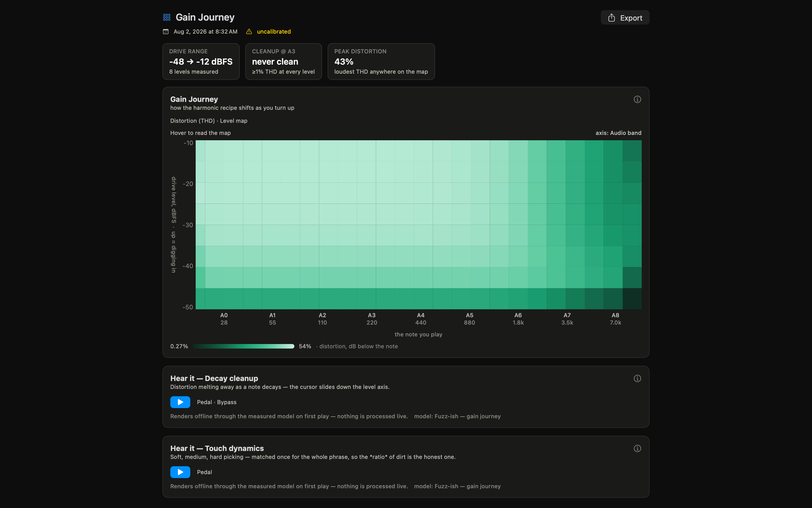The width and height of the screenshot is (812, 508).
Task: Click the calendar icon next to the date
Action: tap(166, 32)
